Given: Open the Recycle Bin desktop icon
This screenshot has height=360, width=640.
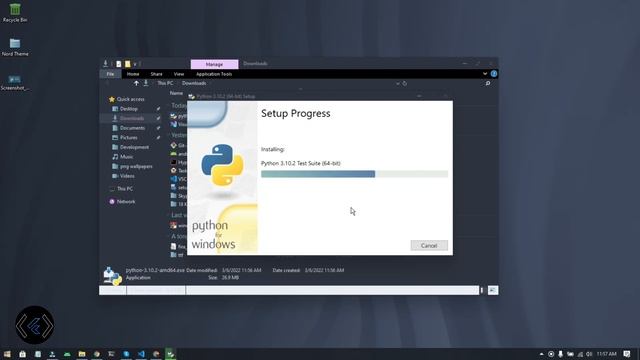Looking at the screenshot, I should [15, 12].
